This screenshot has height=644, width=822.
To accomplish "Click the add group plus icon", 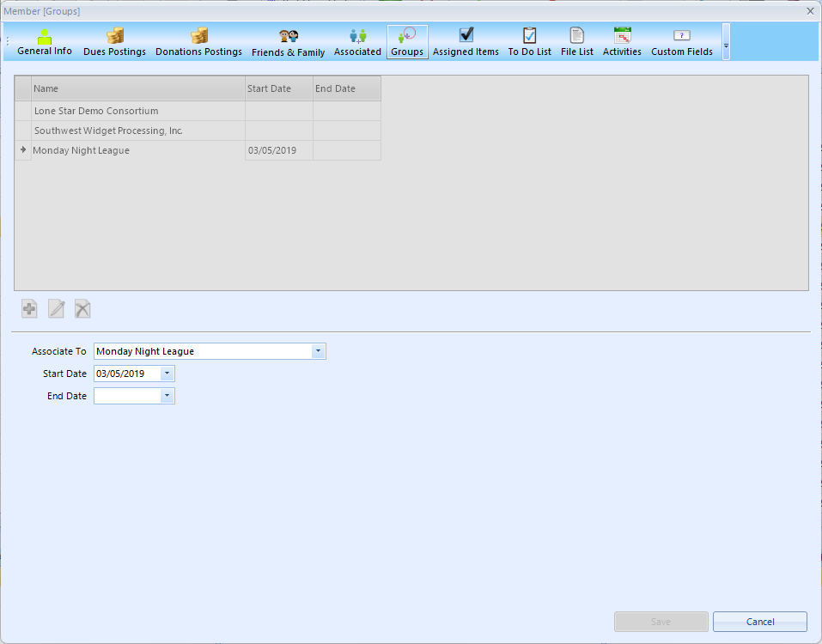I will [29, 308].
